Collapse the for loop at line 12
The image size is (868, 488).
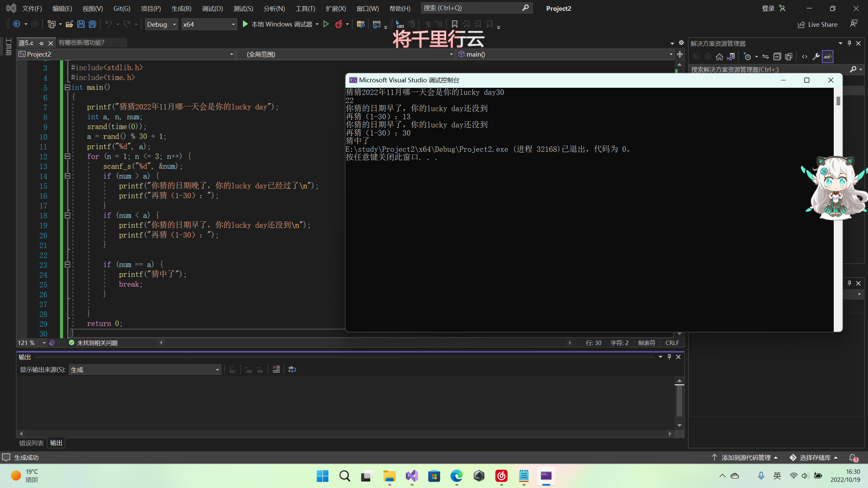[67, 156]
